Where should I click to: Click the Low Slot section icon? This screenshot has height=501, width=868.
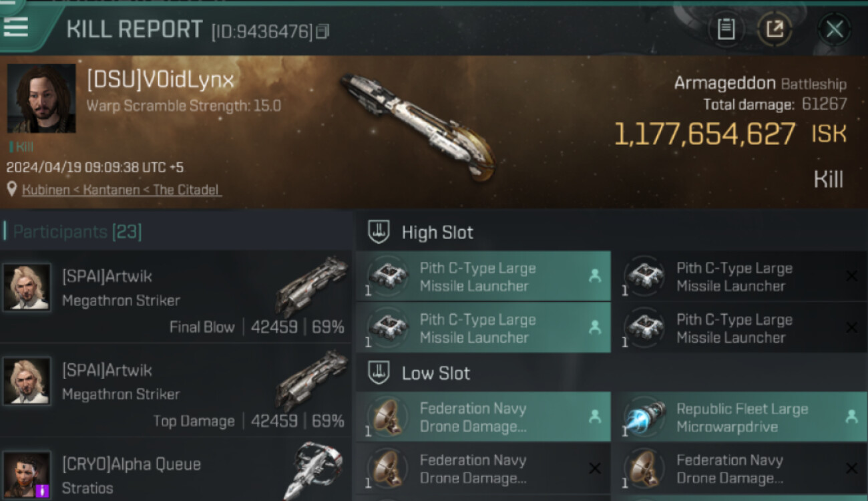coord(379,373)
